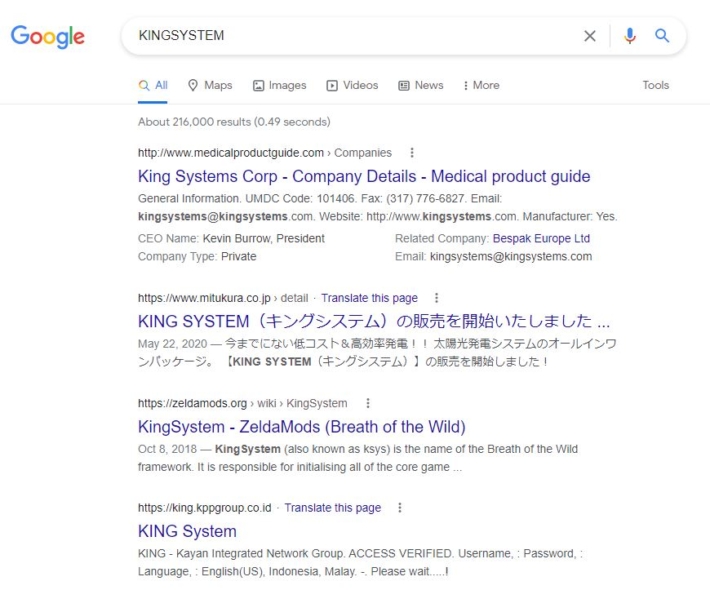Click the Google logo
Image resolution: width=710 pixels, height=590 pixels.
click(x=48, y=36)
